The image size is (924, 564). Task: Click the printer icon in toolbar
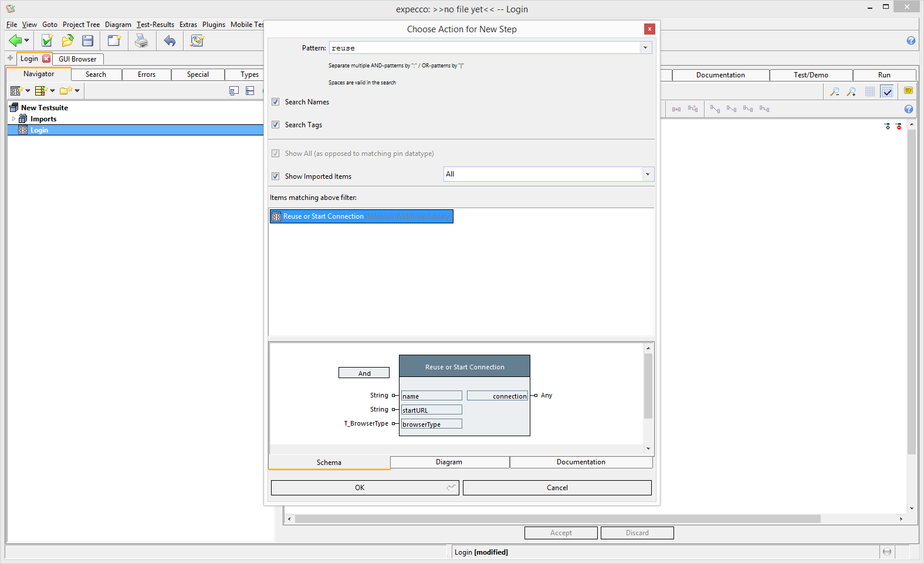pos(141,40)
